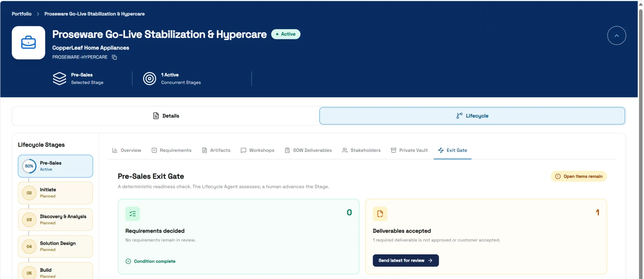Click the Deliverables accepted document icon

tap(380, 214)
